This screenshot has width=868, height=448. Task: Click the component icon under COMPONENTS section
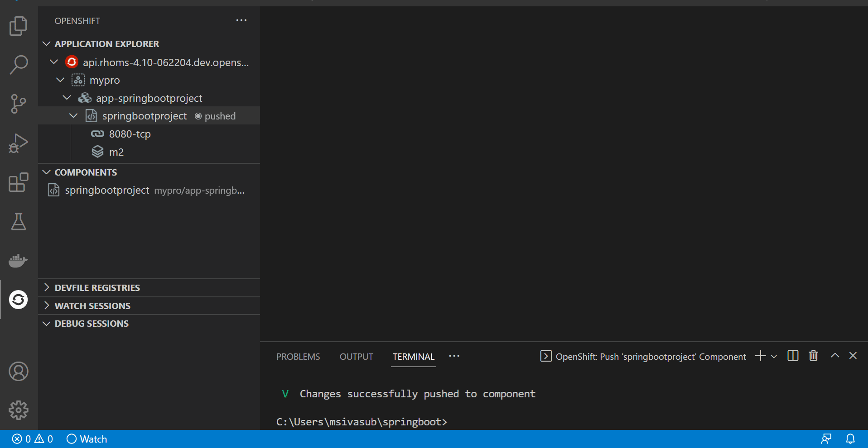pos(53,190)
